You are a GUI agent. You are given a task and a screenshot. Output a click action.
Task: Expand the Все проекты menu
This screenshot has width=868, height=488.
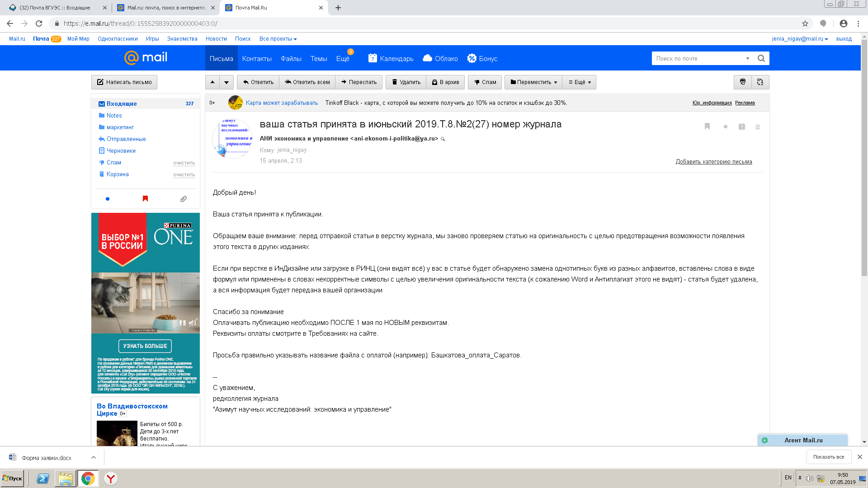pos(278,39)
